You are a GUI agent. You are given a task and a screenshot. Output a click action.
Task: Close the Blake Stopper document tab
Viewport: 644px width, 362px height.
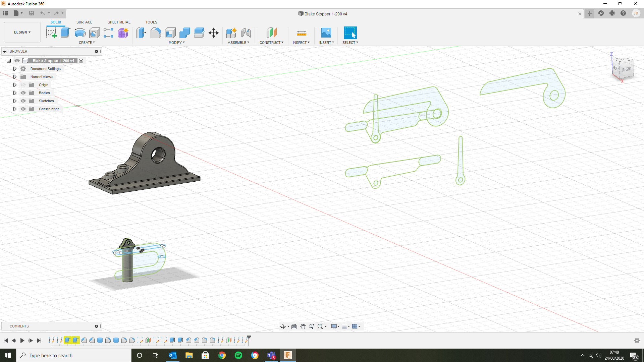[580, 14]
